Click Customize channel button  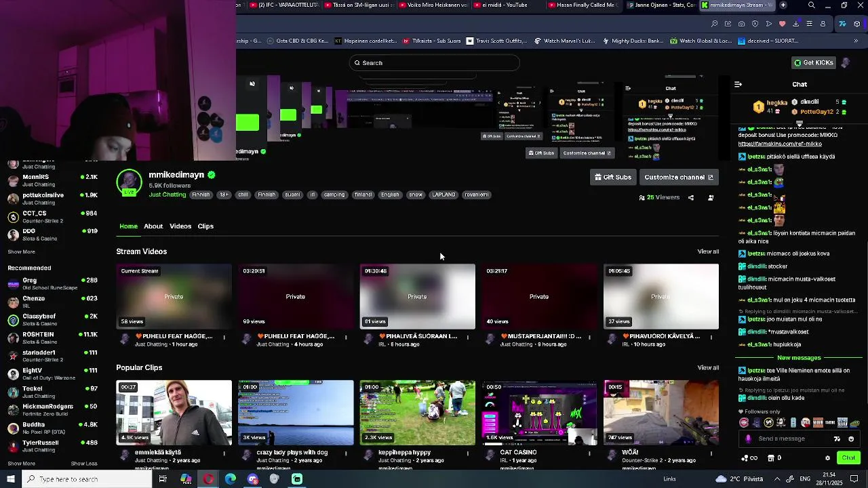tap(679, 178)
